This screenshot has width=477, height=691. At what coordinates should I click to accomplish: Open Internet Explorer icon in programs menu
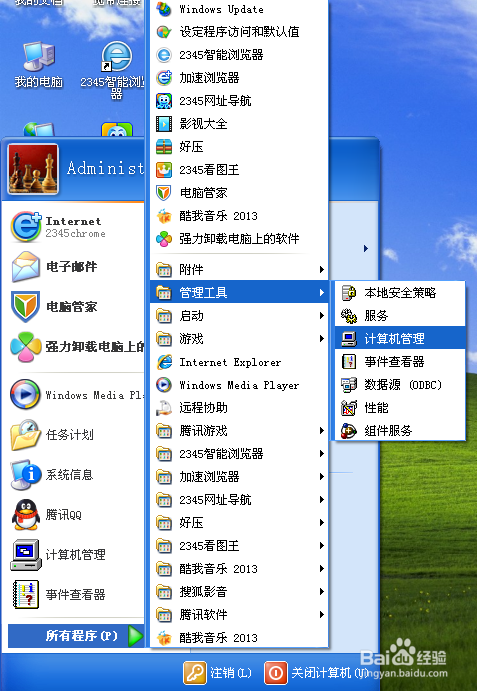(164, 362)
